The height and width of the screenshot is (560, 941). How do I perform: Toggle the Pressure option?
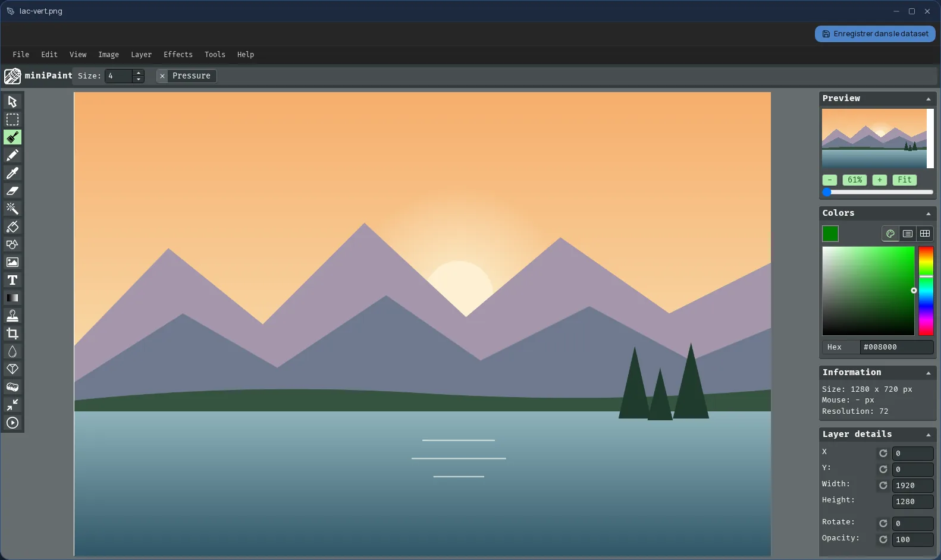[187, 76]
